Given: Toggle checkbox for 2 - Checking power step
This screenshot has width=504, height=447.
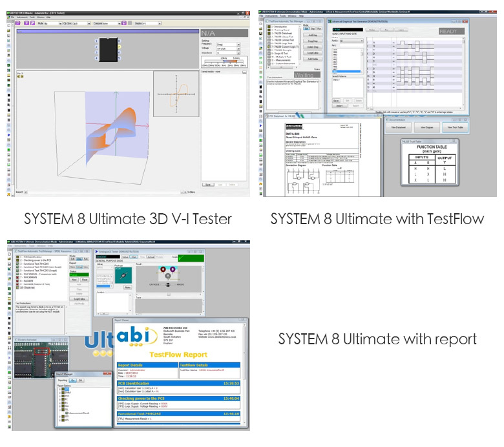Looking at the screenshot, I should pos(18,260).
